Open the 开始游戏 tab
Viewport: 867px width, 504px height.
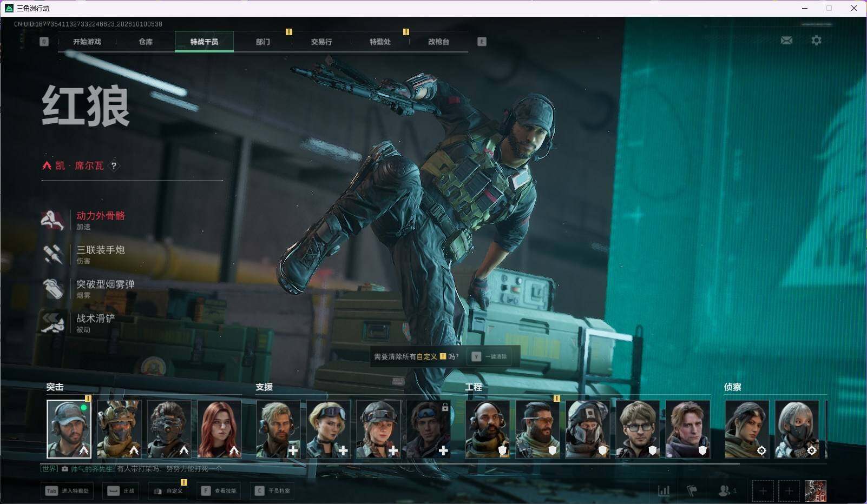tap(87, 42)
